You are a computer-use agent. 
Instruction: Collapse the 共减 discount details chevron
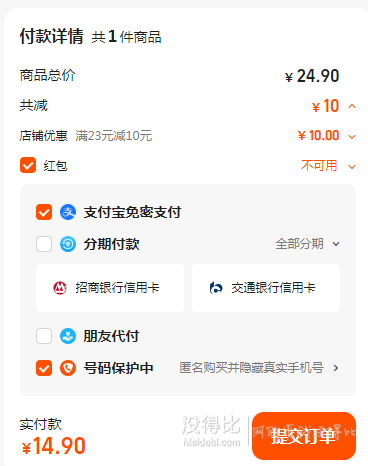pos(352,106)
